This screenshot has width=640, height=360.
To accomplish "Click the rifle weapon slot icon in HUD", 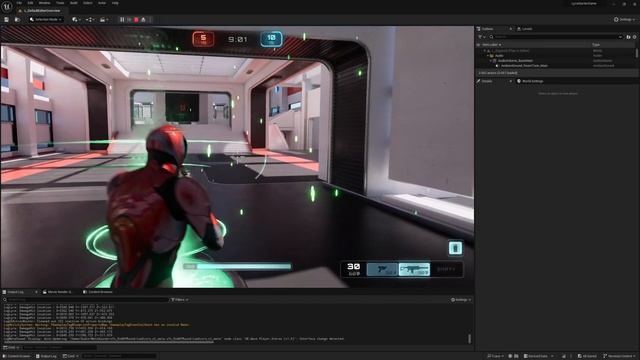I will (414, 269).
